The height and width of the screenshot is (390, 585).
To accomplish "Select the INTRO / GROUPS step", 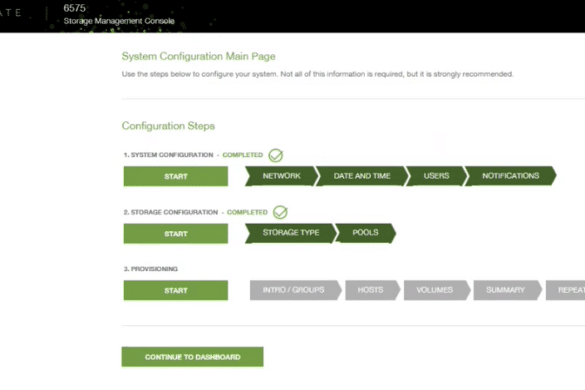I will pos(295,290).
